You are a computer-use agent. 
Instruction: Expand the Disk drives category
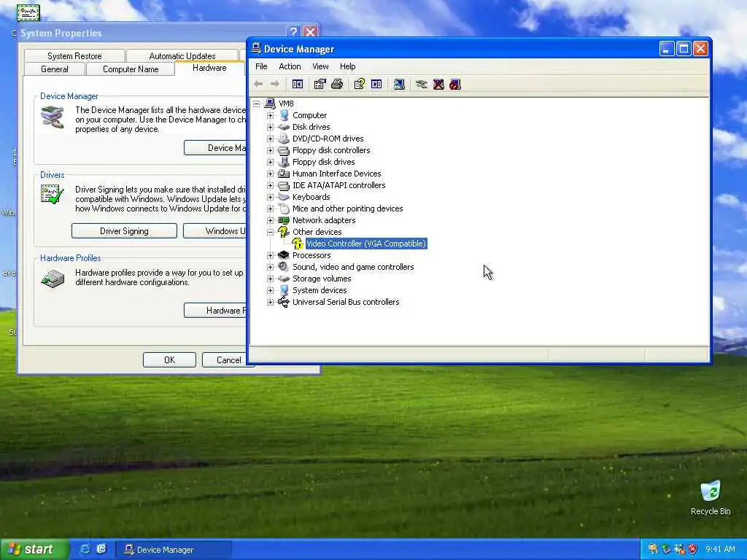[270, 127]
